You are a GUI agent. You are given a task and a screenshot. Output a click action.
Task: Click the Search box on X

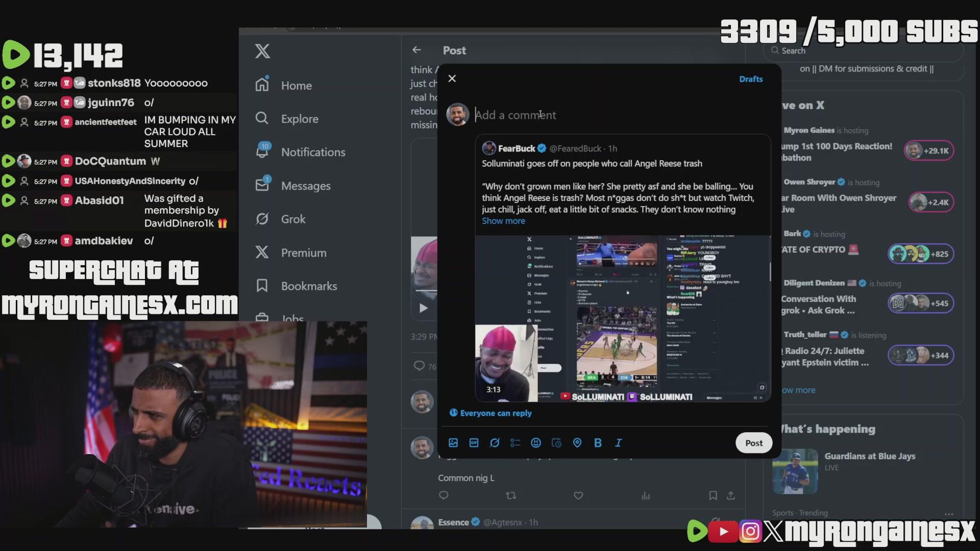point(863,51)
